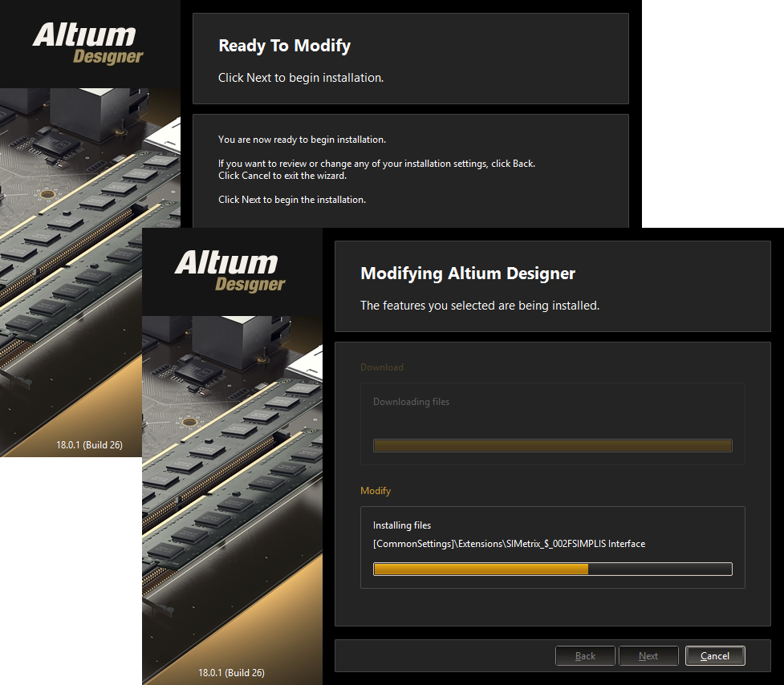Click the circuit board image in front window
This screenshot has width=784, height=685.
coord(232,481)
